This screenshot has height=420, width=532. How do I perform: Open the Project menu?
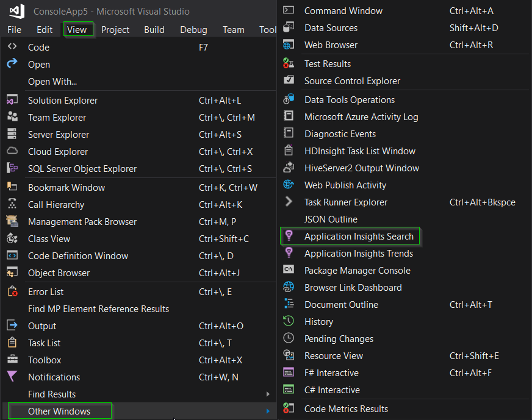pos(115,30)
